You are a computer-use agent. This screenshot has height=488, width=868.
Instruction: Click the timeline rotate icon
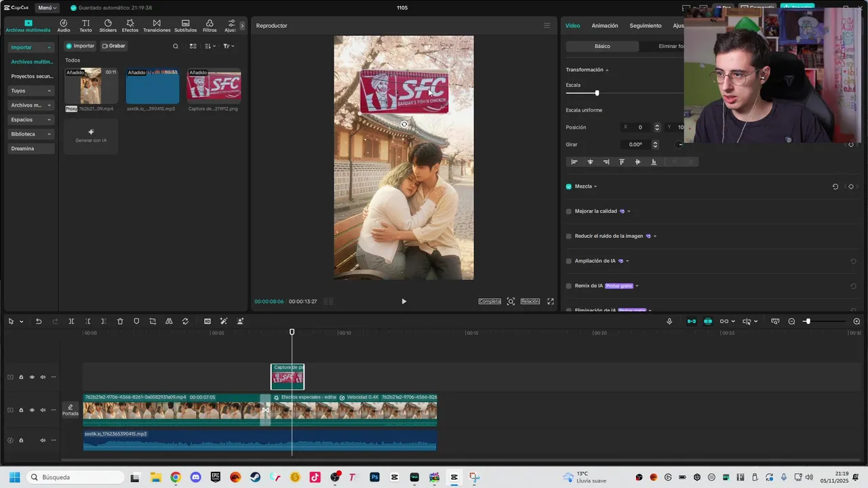click(x=185, y=321)
